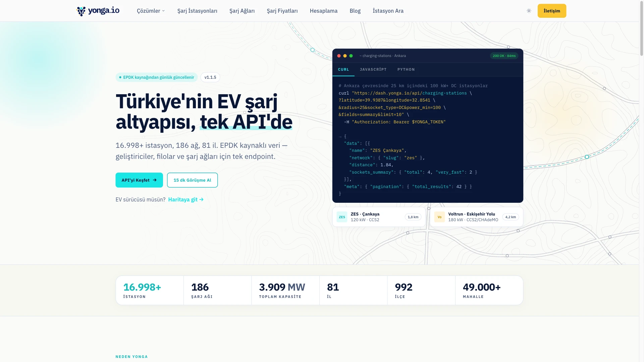Click the EPDK kaynağından günlük güncellenir badge
The width and height of the screenshot is (644, 362).
click(157, 77)
